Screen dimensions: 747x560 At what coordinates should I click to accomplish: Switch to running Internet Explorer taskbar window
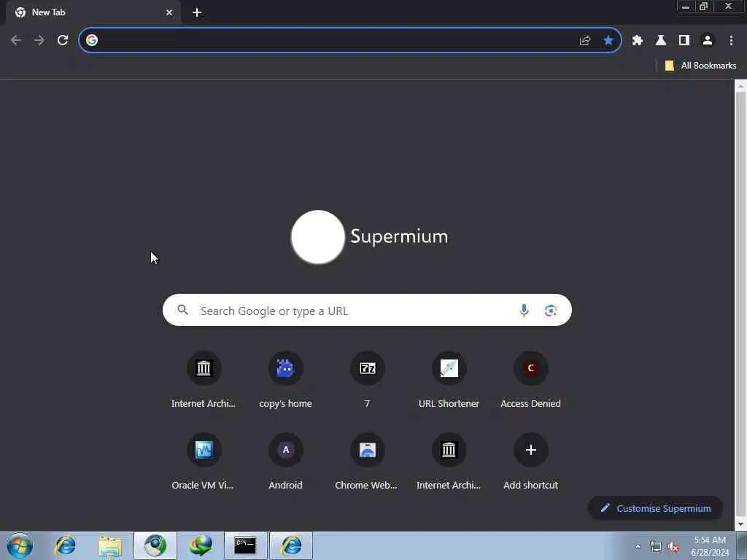point(291,545)
